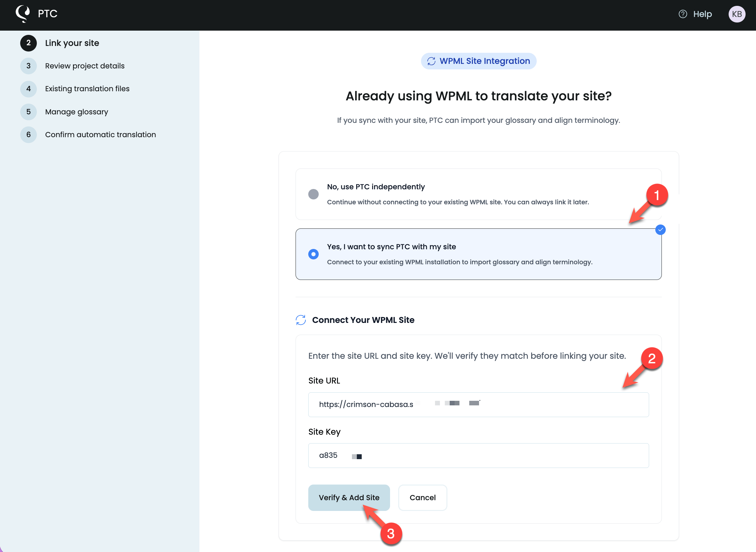Image resolution: width=756 pixels, height=552 pixels.
Task: Open the Review project details step
Action: 84,66
